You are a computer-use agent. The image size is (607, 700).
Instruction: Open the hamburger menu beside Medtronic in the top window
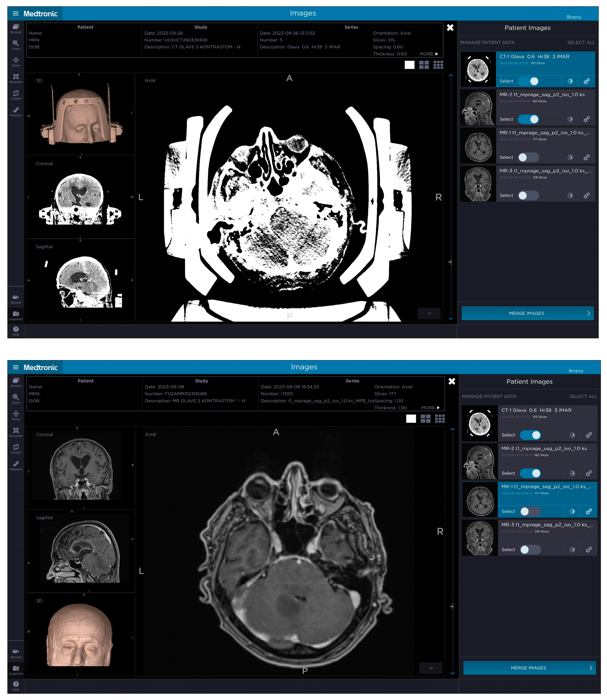coord(16,13)
